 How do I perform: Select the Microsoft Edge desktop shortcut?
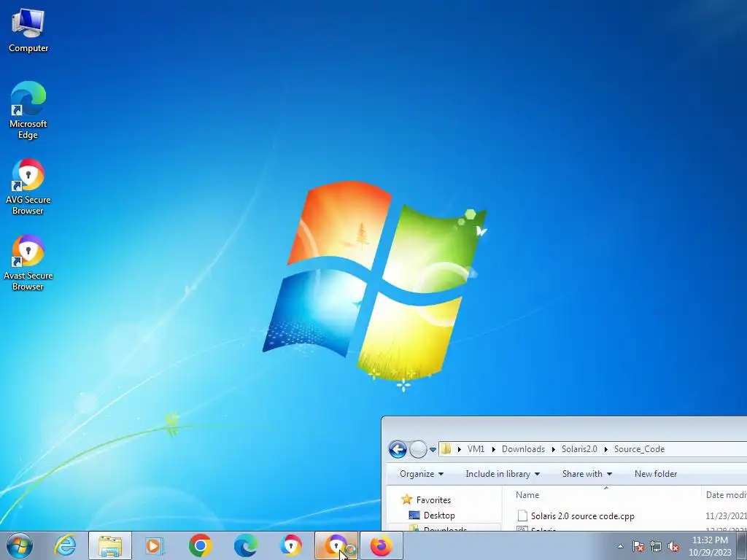coord(28,110)
